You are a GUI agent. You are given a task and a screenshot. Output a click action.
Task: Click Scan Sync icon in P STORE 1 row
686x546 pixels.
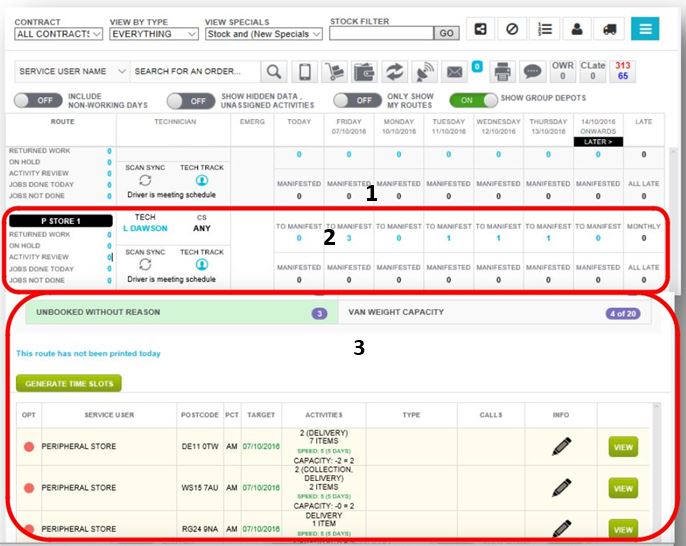coord(145,264)
